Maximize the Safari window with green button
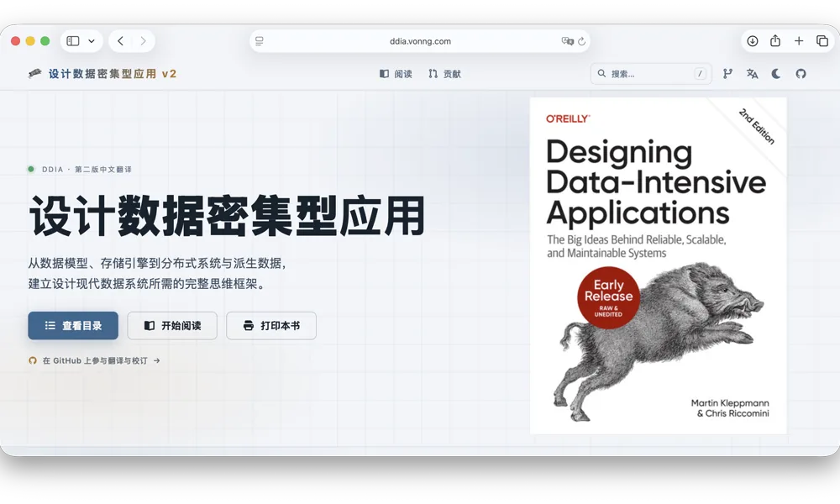Viewport: 840px width, 504px height. [x=45, y=41]
